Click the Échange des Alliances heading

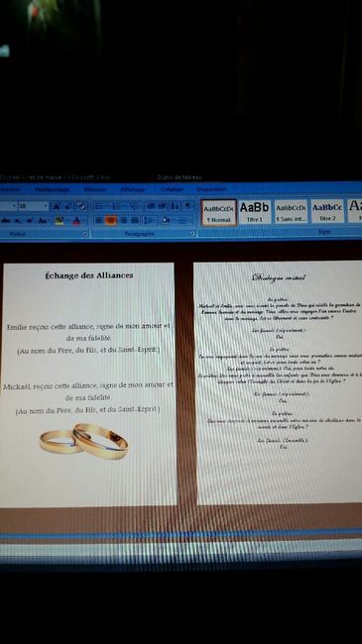pyautogui.click(x=89, y=275)
